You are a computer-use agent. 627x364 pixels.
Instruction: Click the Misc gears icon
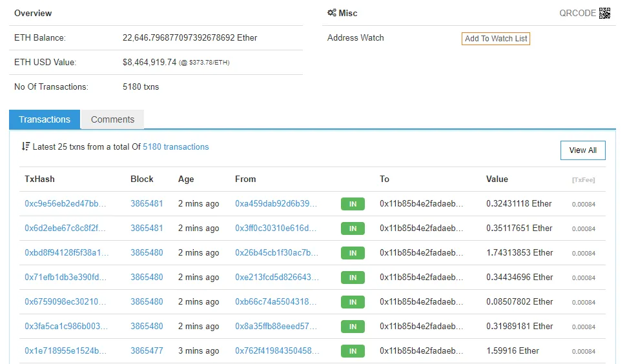tap(331, 13)
